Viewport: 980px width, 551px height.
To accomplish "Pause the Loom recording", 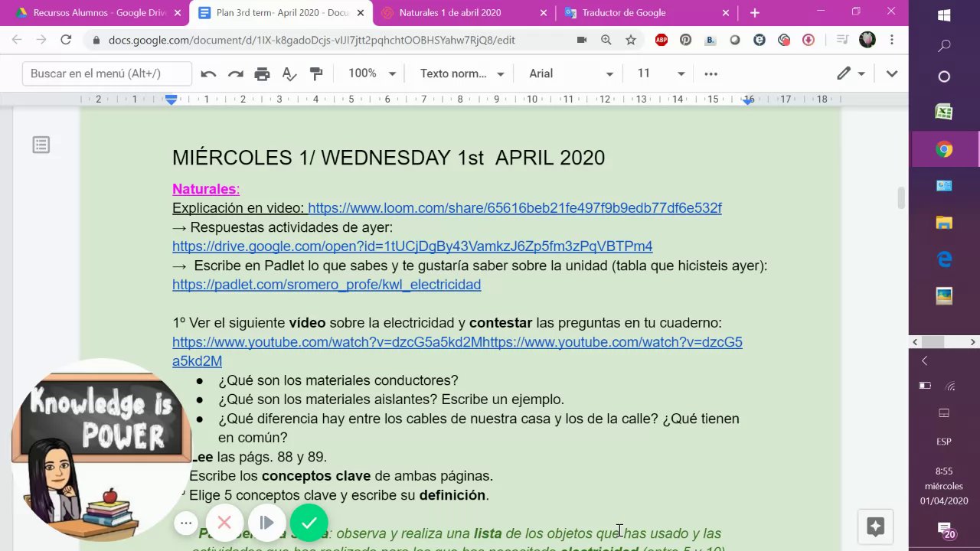I will [266, 523].
